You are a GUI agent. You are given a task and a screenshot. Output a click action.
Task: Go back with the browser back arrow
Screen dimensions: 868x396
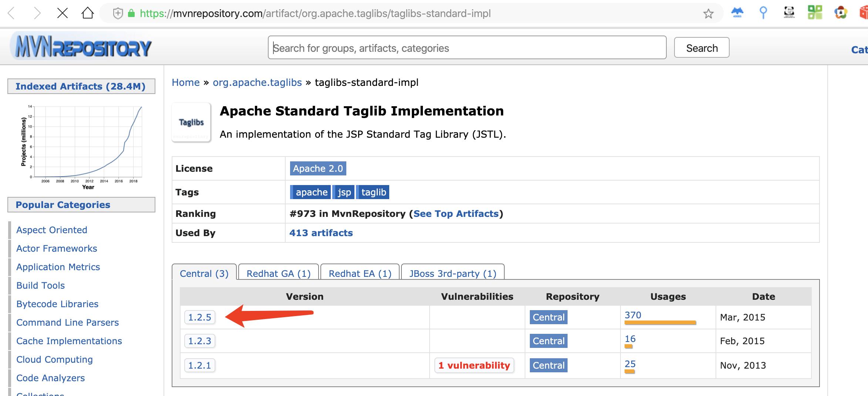tap(11, 14)
